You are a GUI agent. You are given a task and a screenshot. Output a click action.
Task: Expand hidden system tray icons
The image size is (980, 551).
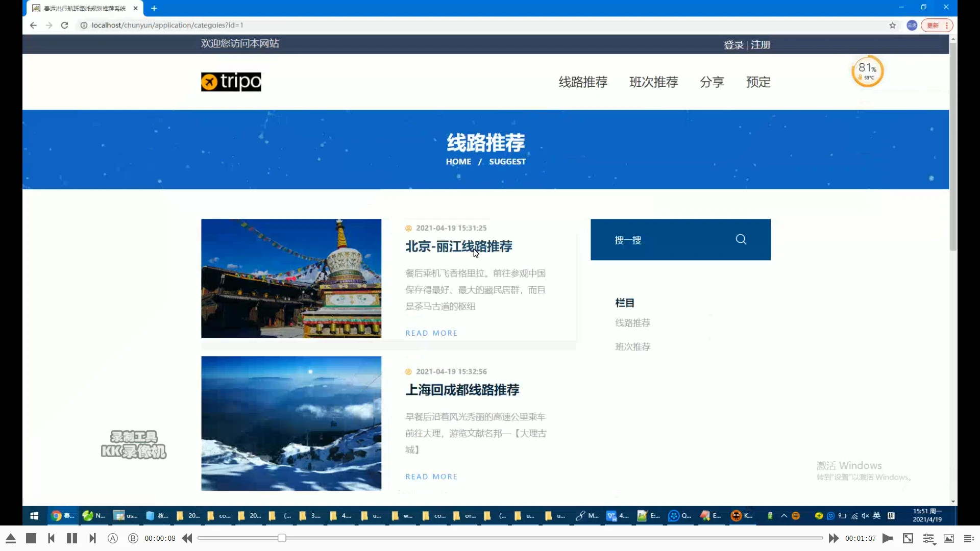click(x=784, y=516)
